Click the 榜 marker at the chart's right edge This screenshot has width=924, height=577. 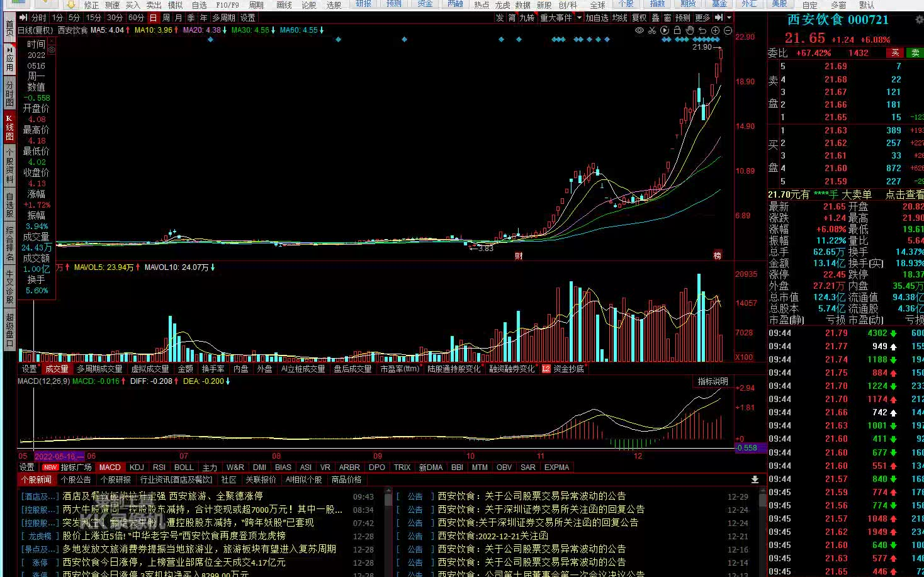pyautogui.click(x=717, y=255)
